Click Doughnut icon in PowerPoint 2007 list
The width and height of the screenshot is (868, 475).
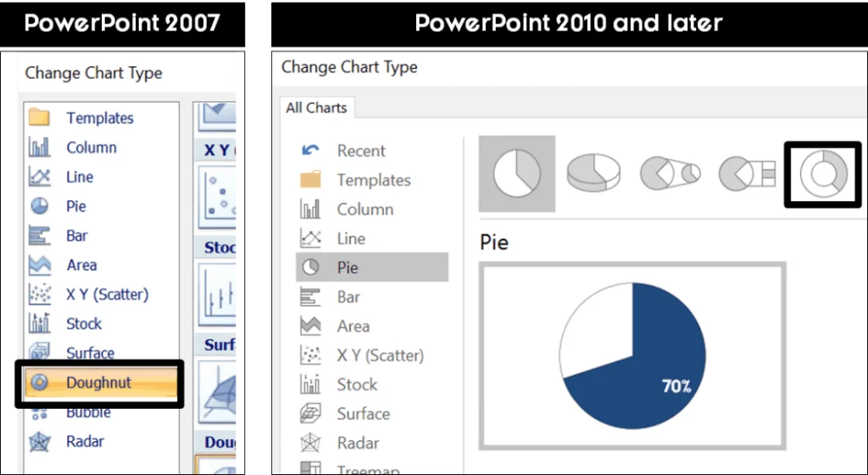(40, 382)
